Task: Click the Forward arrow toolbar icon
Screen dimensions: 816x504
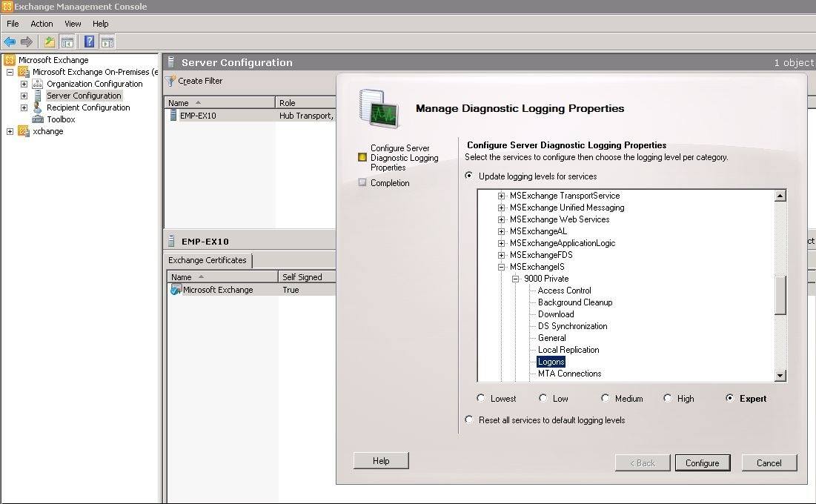Action: [x=27, y=42]
